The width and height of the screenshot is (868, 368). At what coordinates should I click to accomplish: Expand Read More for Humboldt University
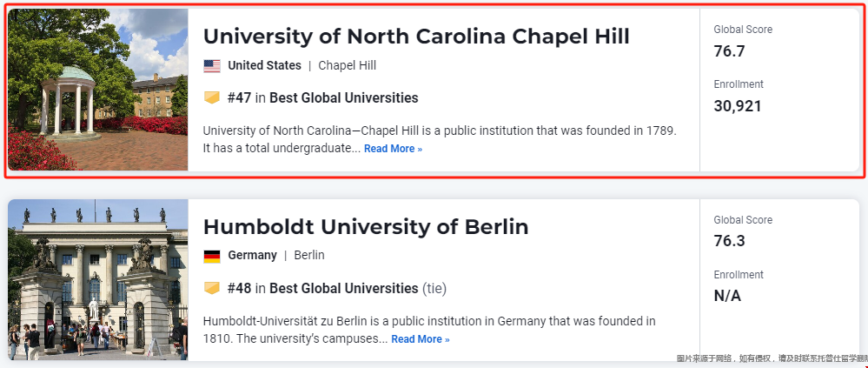tap(421, 339)
